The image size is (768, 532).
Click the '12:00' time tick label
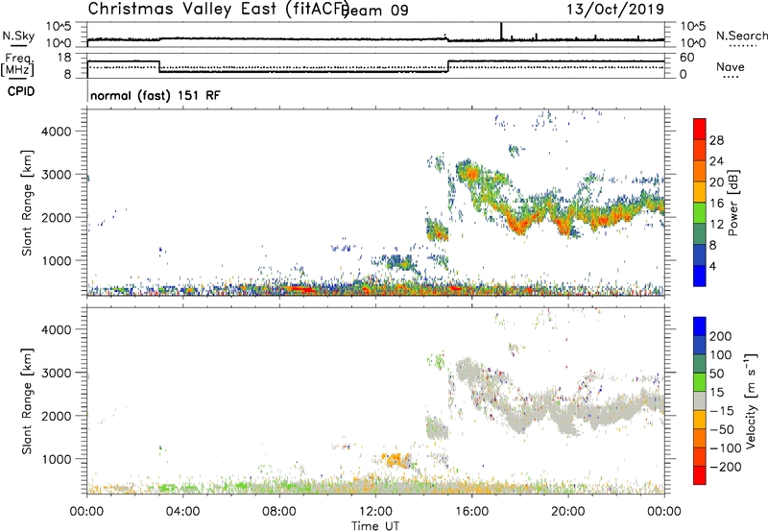tap(375, 512)
